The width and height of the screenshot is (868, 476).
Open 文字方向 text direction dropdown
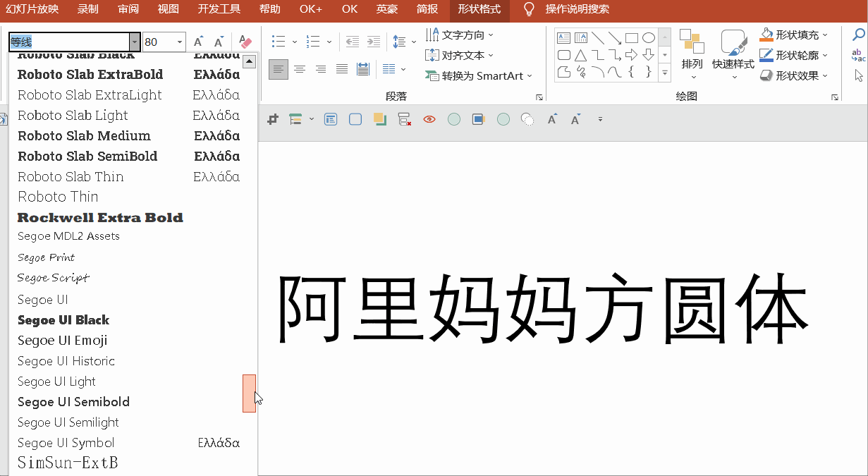tap(460, 35)
